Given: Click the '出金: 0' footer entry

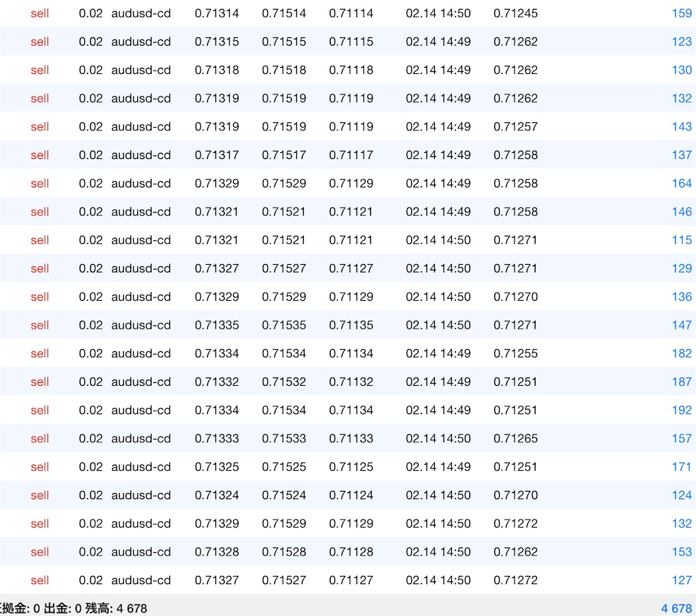Looking at the screenshot, I should (63, 609).
